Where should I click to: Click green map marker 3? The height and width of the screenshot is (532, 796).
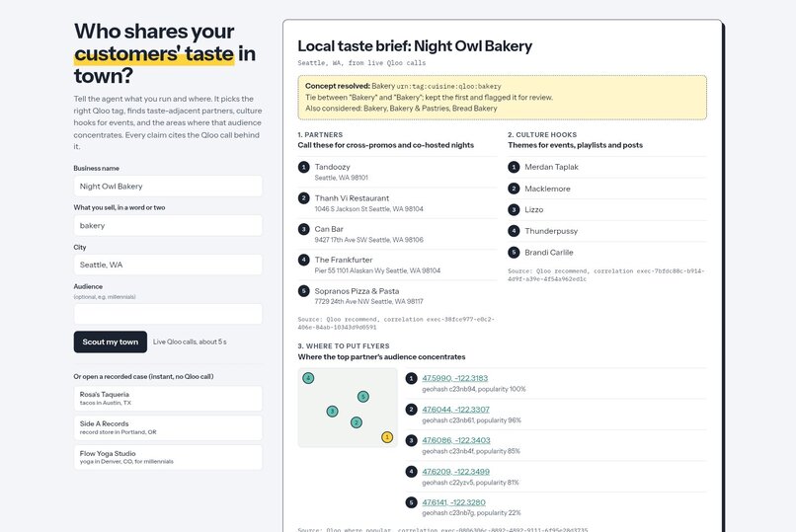point(332,412)
